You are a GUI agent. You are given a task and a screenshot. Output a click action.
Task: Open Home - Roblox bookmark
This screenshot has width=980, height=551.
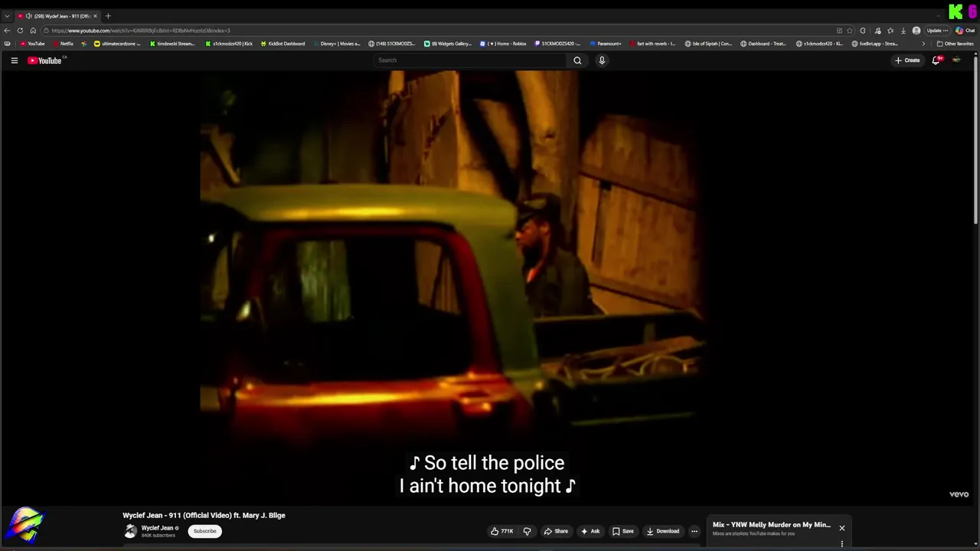point(503,44)
